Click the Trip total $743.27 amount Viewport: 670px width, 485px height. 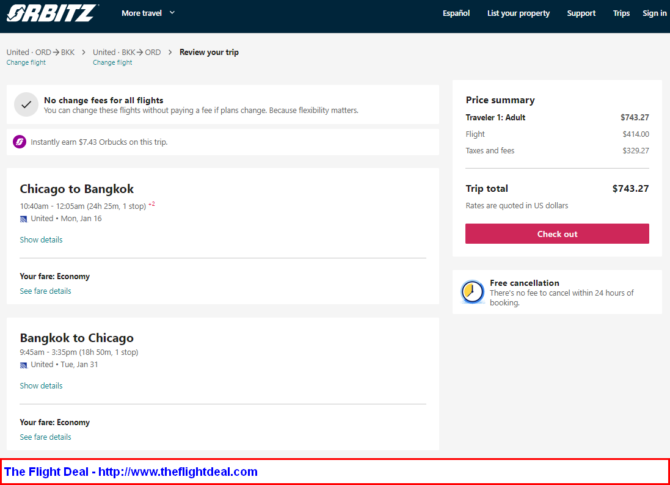[x=630, y=188]
